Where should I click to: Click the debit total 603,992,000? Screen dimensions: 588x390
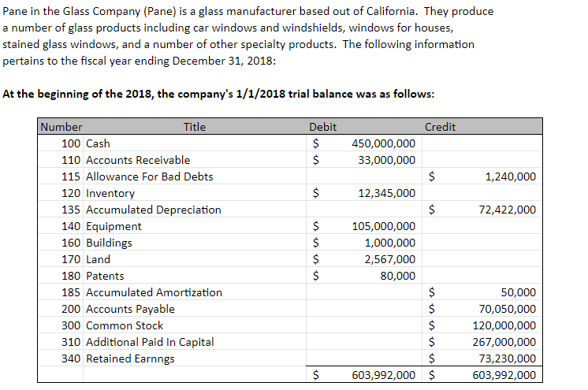pos(384,375)
